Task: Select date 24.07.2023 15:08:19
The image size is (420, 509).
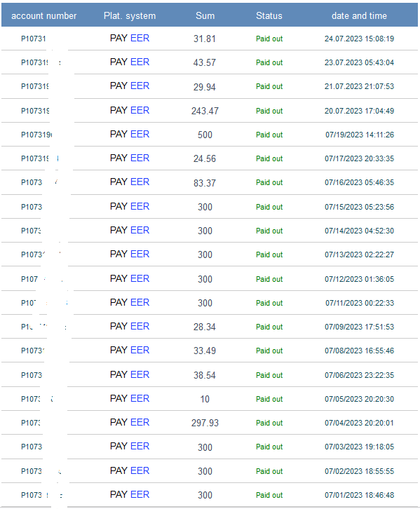Action: (x=359, y=39)
